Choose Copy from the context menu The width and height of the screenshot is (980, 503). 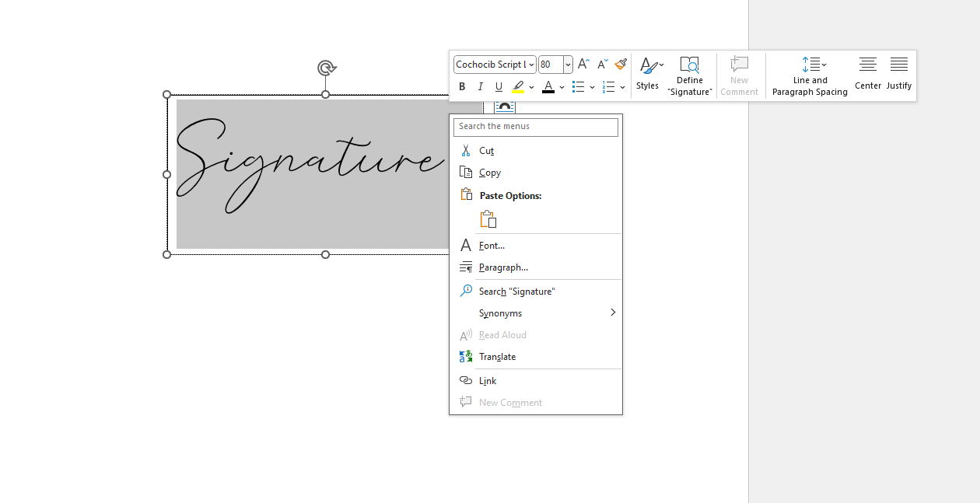pos(490,172)
